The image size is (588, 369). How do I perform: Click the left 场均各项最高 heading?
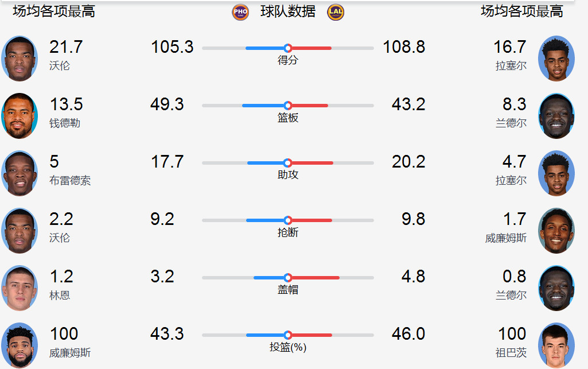54,11
